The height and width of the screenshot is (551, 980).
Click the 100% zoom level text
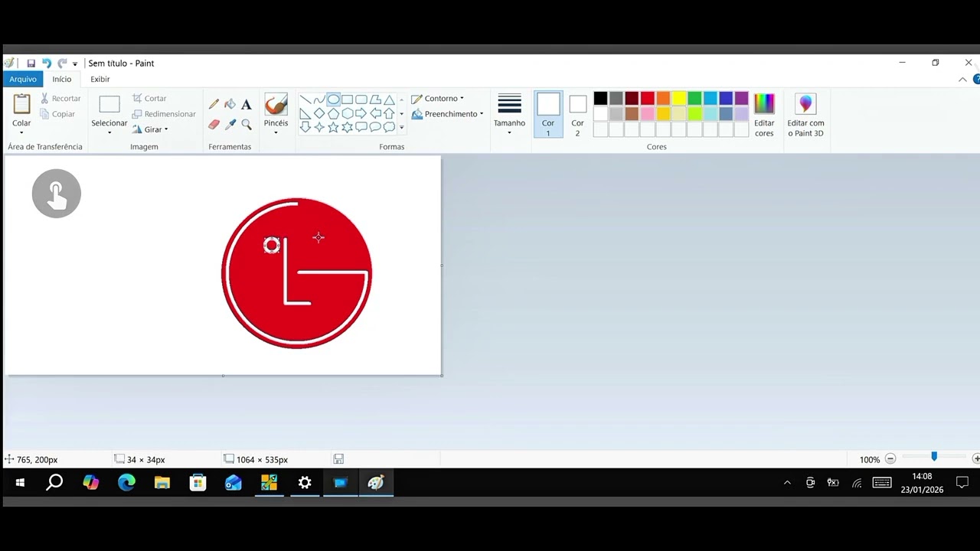[x=870, y=460]
